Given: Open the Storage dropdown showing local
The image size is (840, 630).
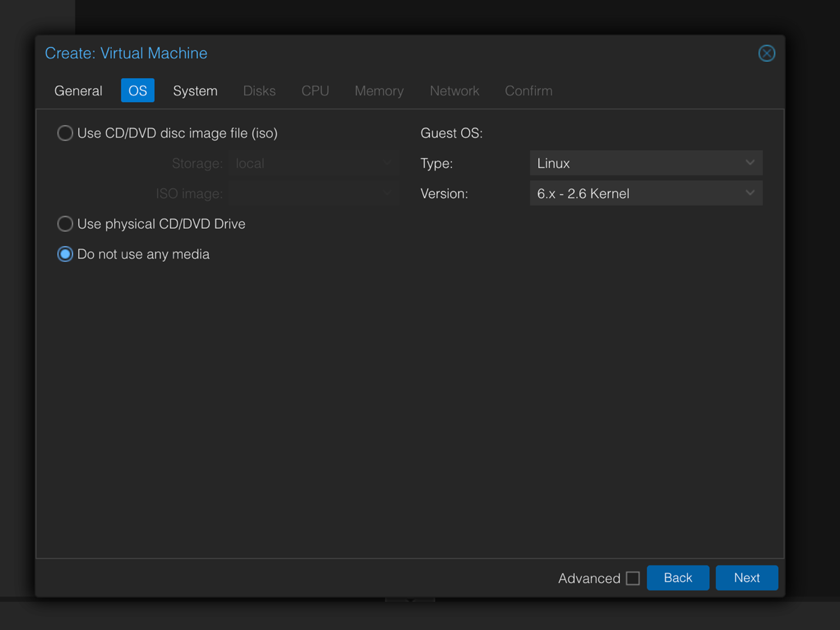Looking at the screenshot, I should click(314, 163).
